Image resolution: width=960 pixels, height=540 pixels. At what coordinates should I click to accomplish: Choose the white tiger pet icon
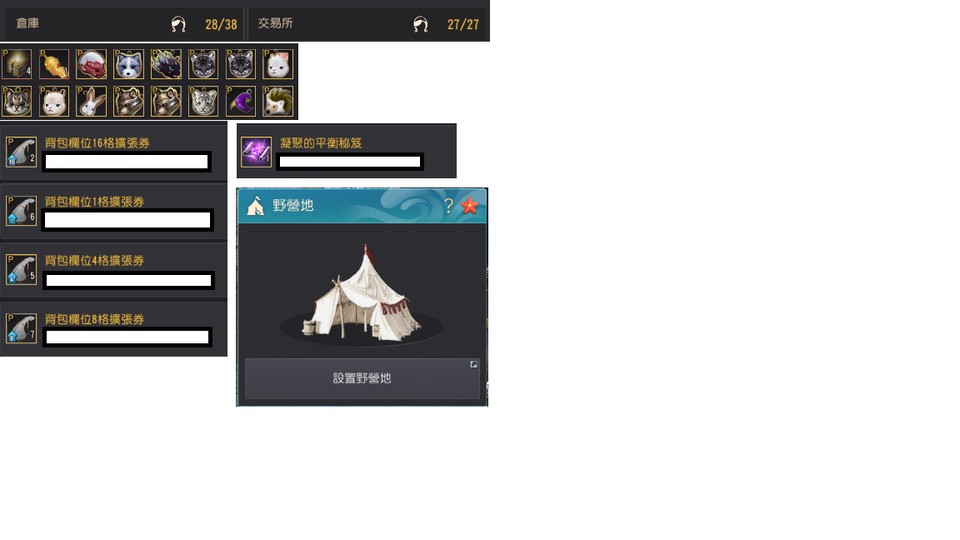click(203, 101)
